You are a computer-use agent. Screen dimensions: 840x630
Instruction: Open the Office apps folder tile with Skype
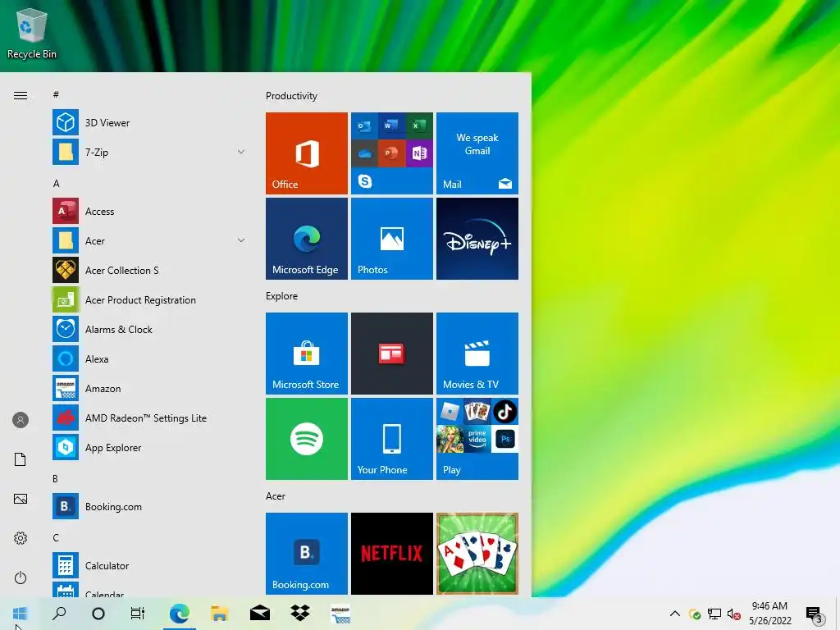click(391, 153)
